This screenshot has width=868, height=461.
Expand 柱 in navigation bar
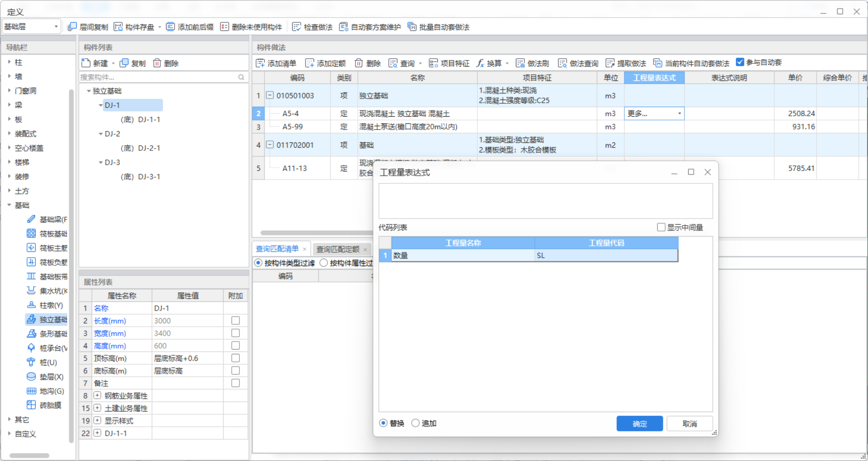pos(9,62)
